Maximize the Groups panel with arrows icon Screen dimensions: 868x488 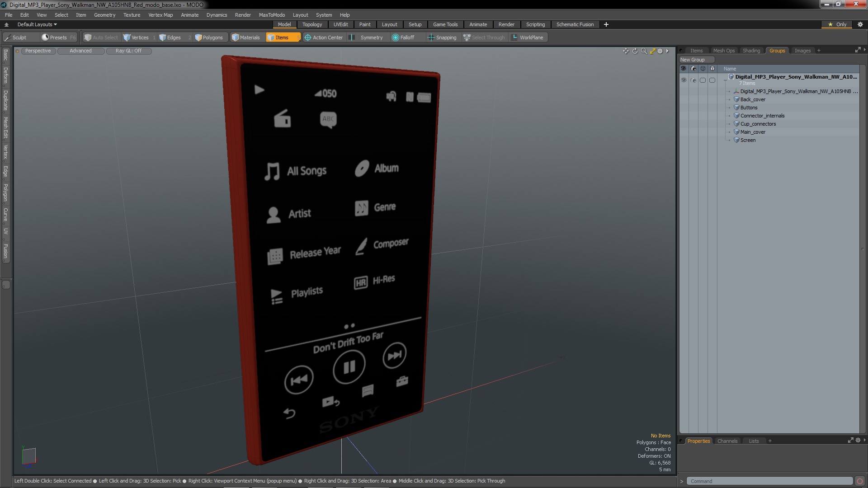858,50
